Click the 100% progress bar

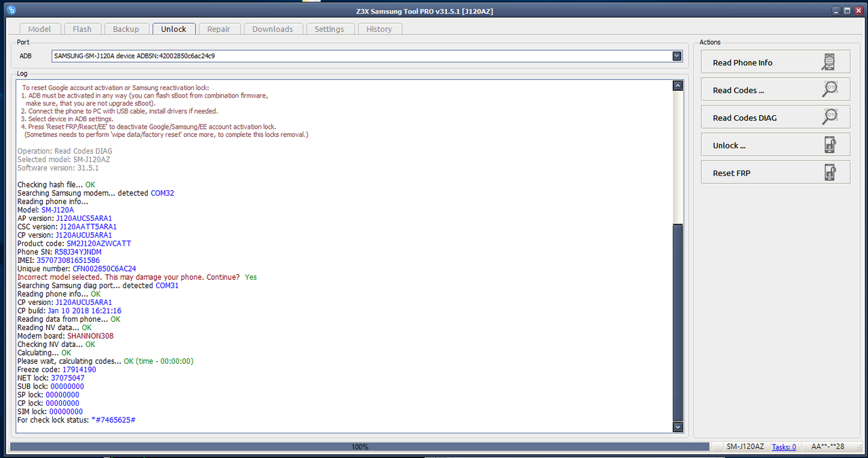[359, 447]
